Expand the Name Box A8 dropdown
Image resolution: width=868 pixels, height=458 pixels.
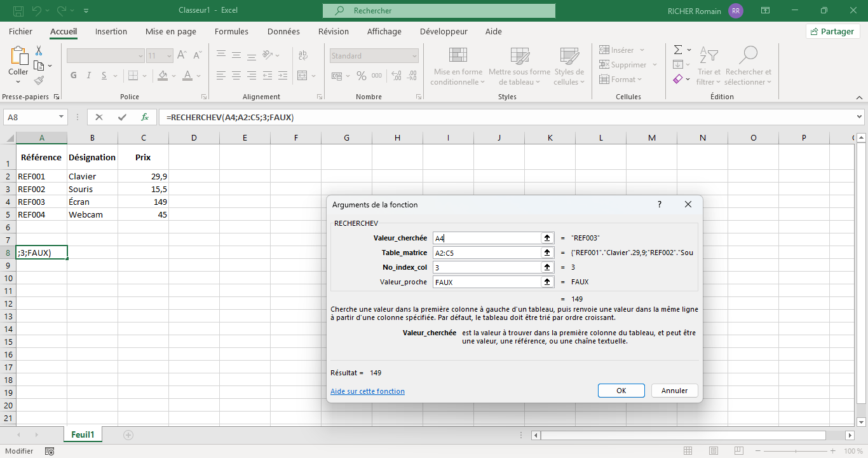click(x=62, y=117)
